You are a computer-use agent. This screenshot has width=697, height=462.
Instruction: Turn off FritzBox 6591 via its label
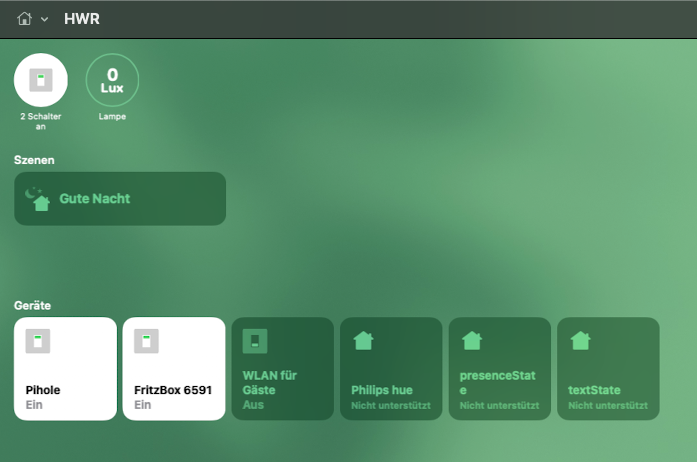click(x=172, y=390)
